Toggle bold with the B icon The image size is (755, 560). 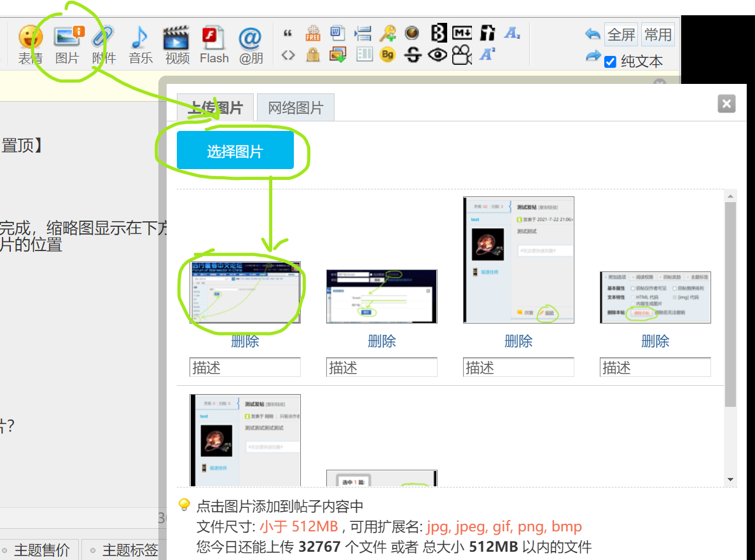tap(438, 32)
